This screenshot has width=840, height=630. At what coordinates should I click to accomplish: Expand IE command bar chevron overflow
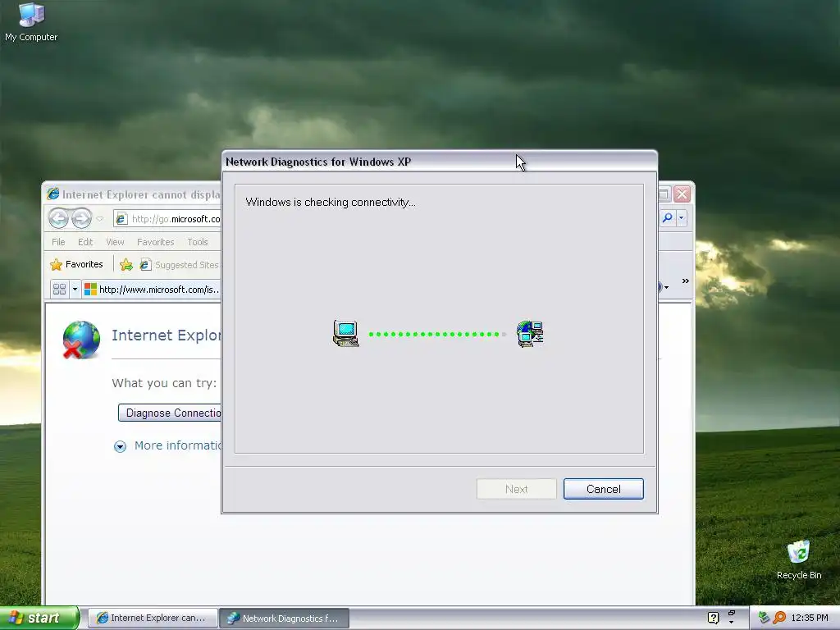[685, 281]
